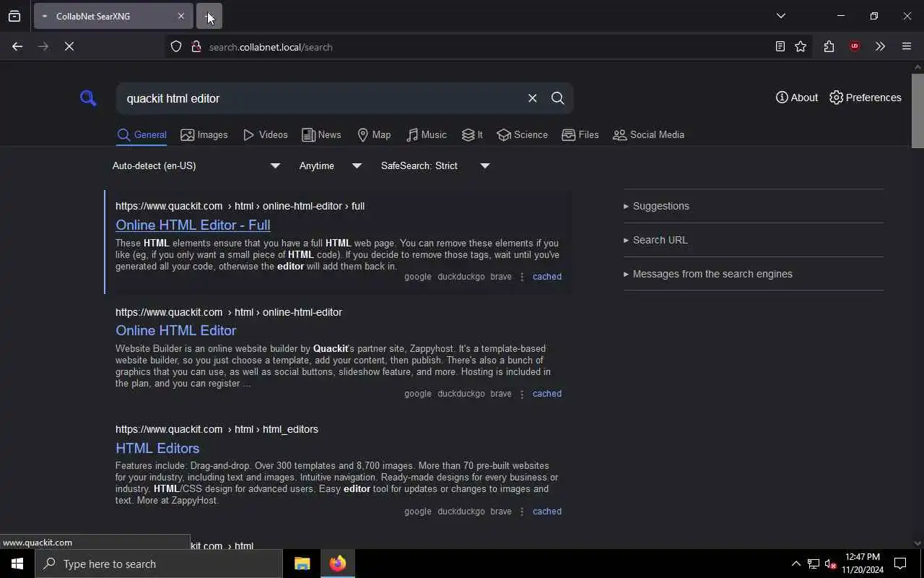Open the Windows Start menu
The width and height of the screenshot is (924, 578).
pos(17,564)
